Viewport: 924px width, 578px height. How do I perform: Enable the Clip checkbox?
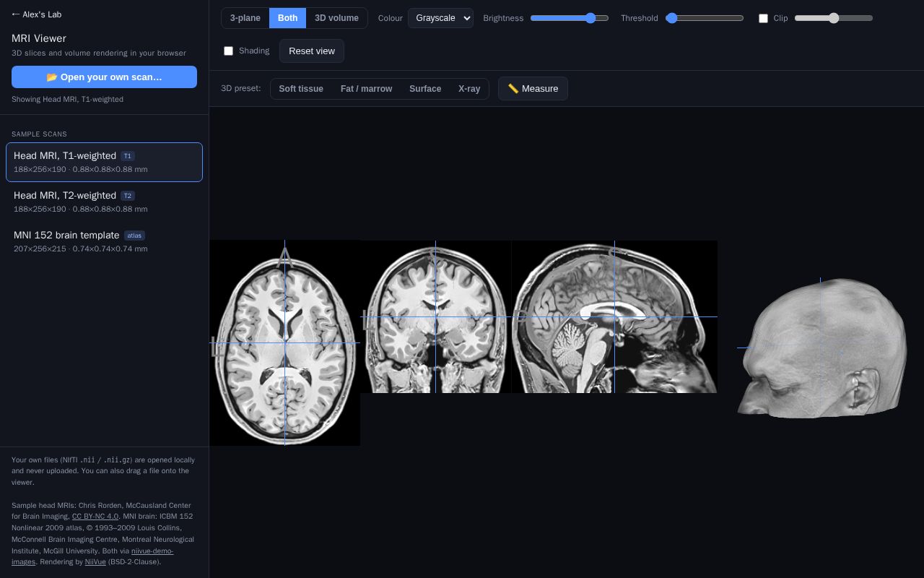point(763,18)
